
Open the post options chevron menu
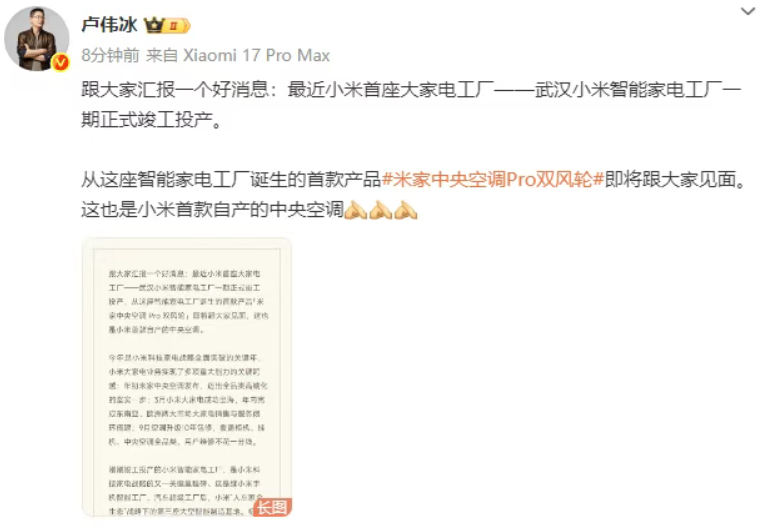748,11
